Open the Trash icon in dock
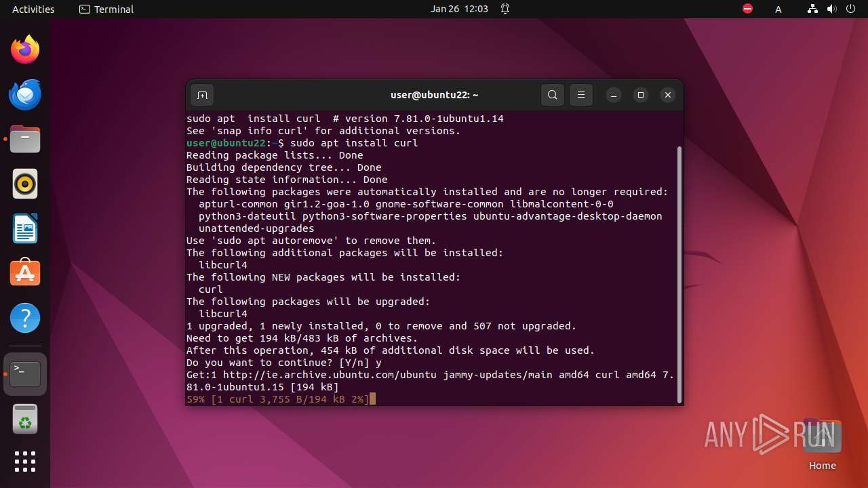Screen dimensions: 868x488 25,419
